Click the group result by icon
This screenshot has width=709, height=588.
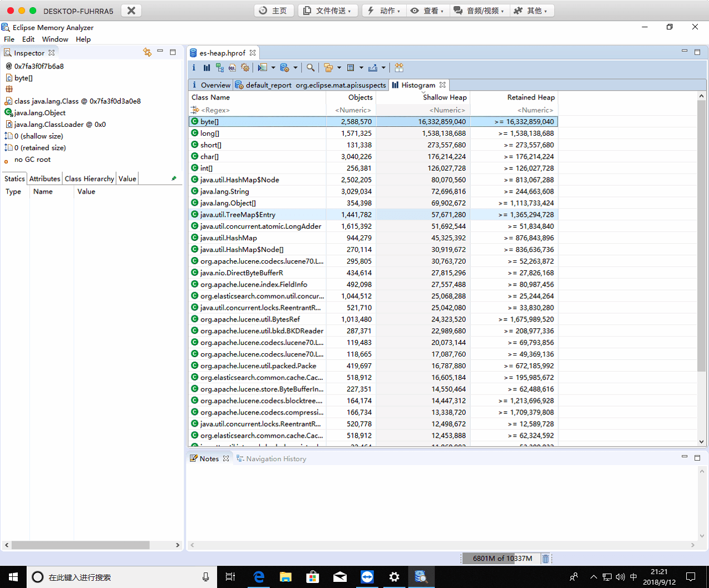328,68
